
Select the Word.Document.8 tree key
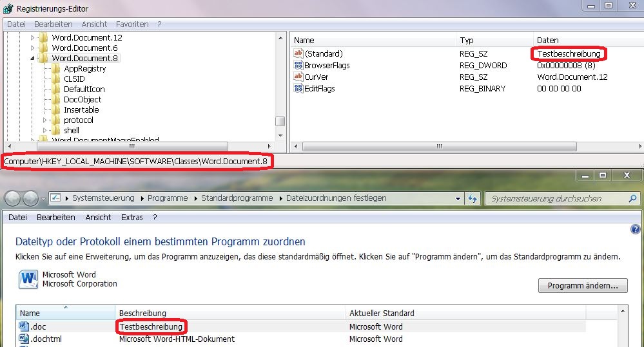click(84, 58)
